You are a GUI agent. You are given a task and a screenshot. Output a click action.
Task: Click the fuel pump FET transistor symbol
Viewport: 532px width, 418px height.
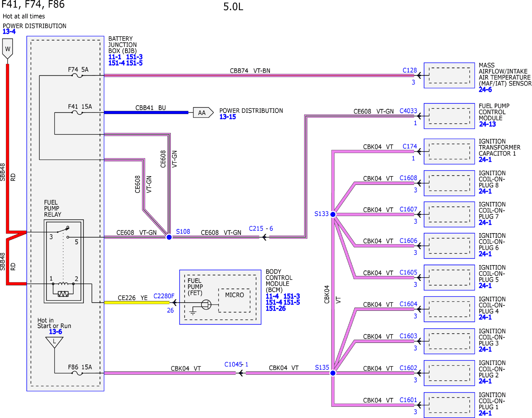pos(206,305)
